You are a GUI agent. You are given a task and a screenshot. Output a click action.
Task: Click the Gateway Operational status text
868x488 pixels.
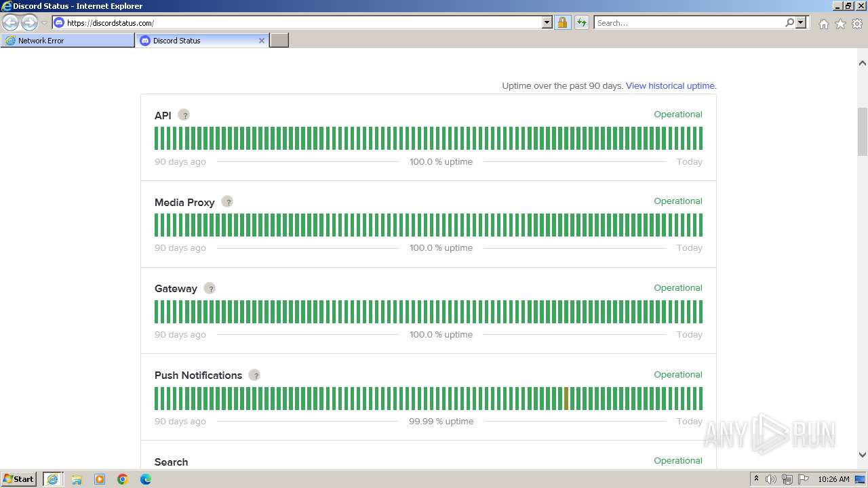pyautogui.click(x=677, y=288)
